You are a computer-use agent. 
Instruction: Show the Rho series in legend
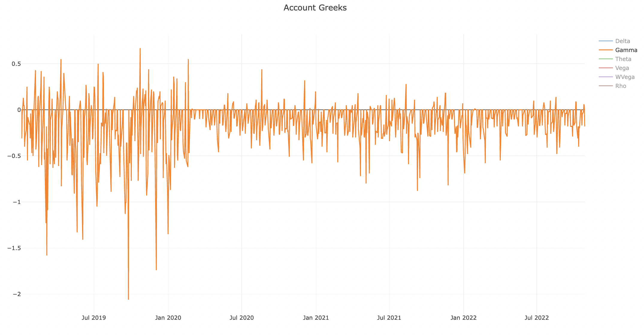620,86
